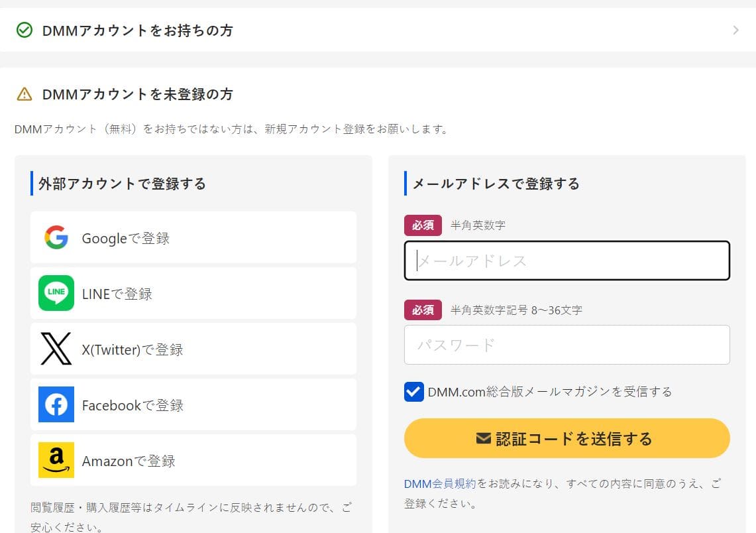This screenshot has width=756, height=533.
Task: Click the green checkmark circle icon
Action: 25,30
